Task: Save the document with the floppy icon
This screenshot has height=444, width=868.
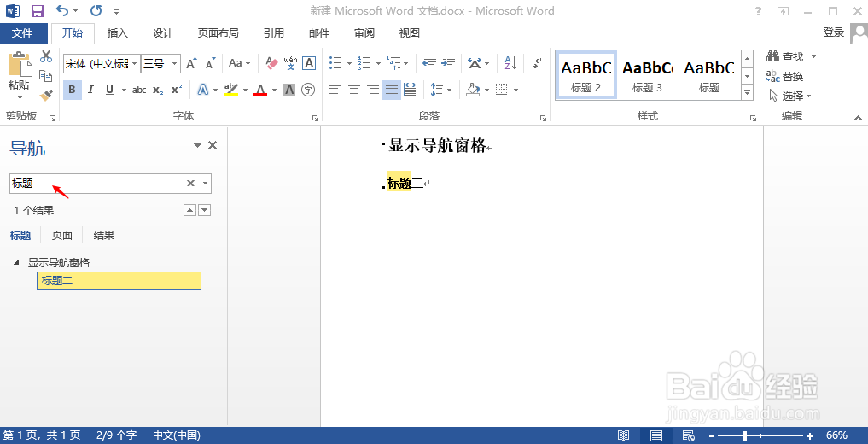Action: point(37,10)
